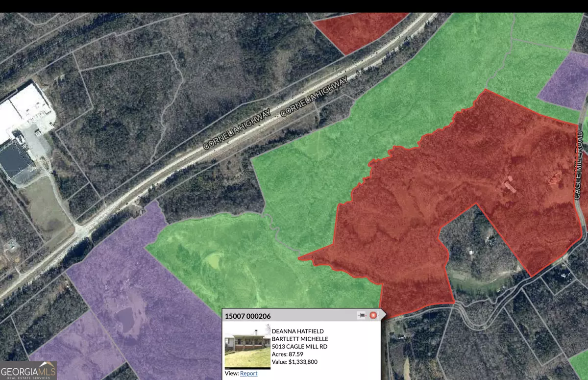588x380 pixels.
Task: Select the small red parcel north of the highway
Action: [x=358, y=30]
